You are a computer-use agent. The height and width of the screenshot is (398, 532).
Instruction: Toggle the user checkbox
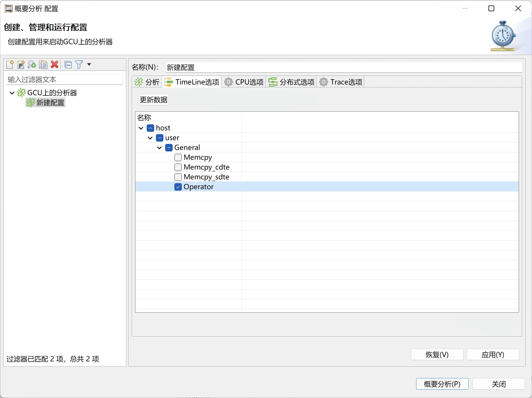click(160, 138)
